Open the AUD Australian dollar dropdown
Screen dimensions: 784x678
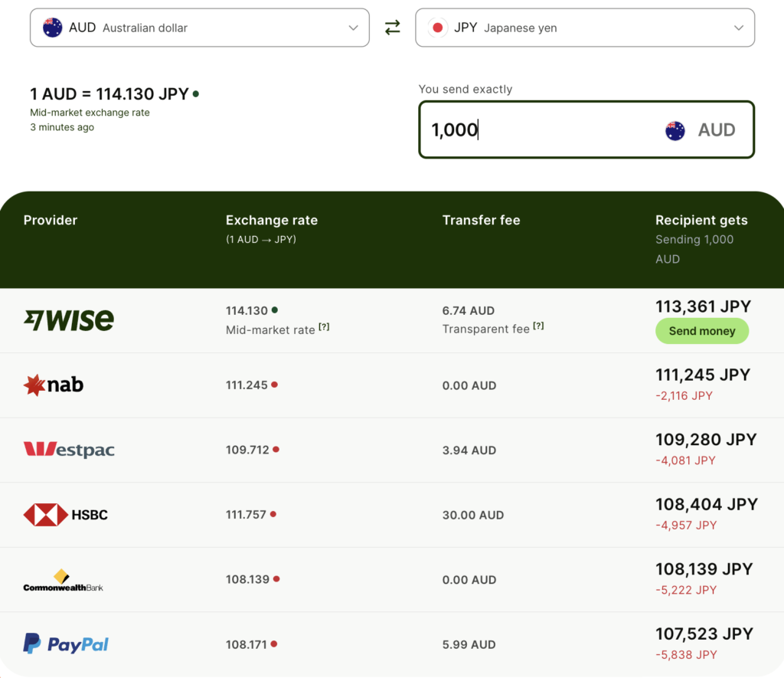200,28
